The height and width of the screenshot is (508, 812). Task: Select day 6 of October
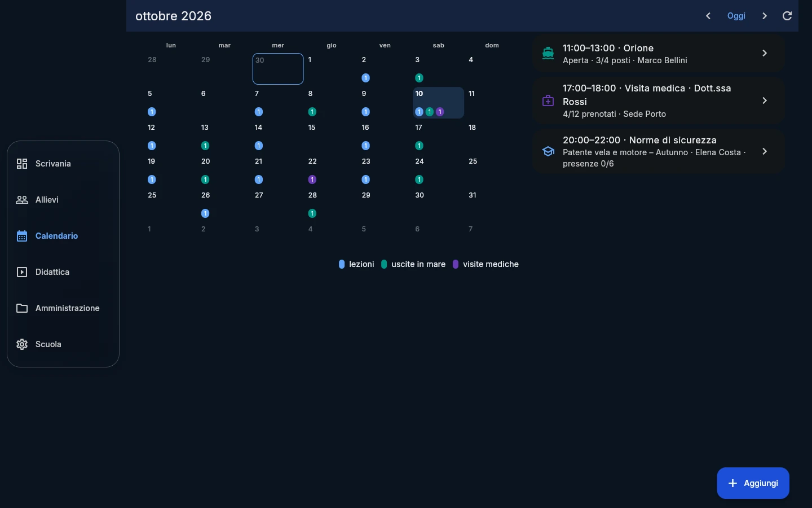coord(224,103)
